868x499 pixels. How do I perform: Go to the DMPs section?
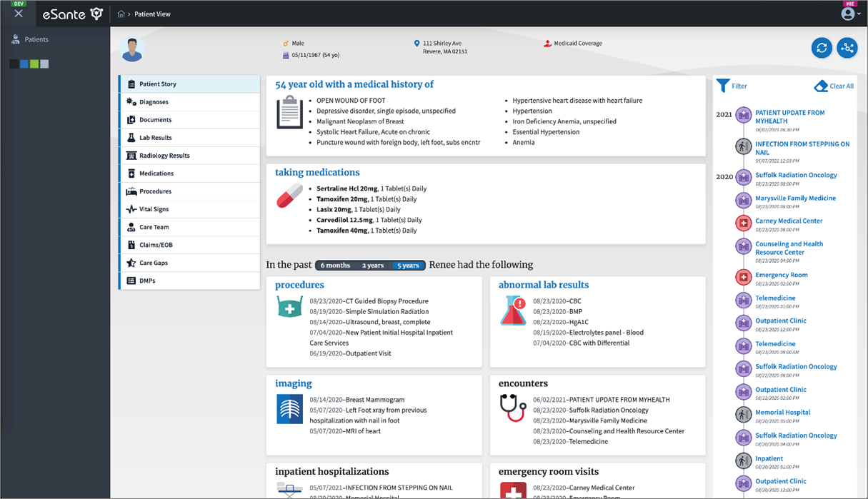(189, 281)
